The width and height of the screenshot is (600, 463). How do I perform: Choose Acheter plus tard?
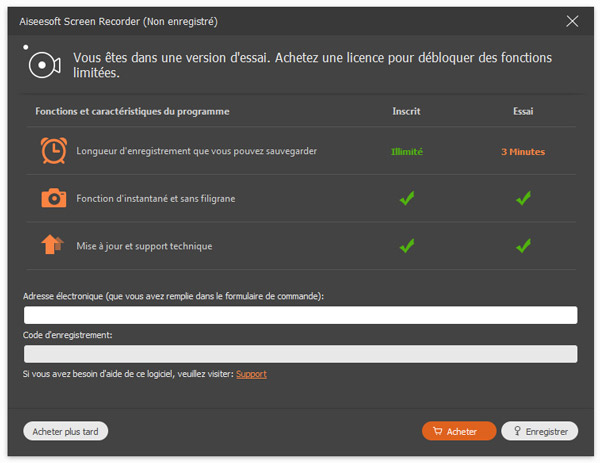tap(65, 431)
